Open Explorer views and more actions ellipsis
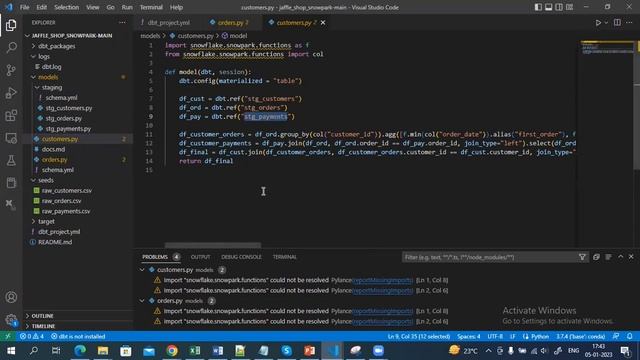Viewport: 640px width, 360px height. pos(122,23)
